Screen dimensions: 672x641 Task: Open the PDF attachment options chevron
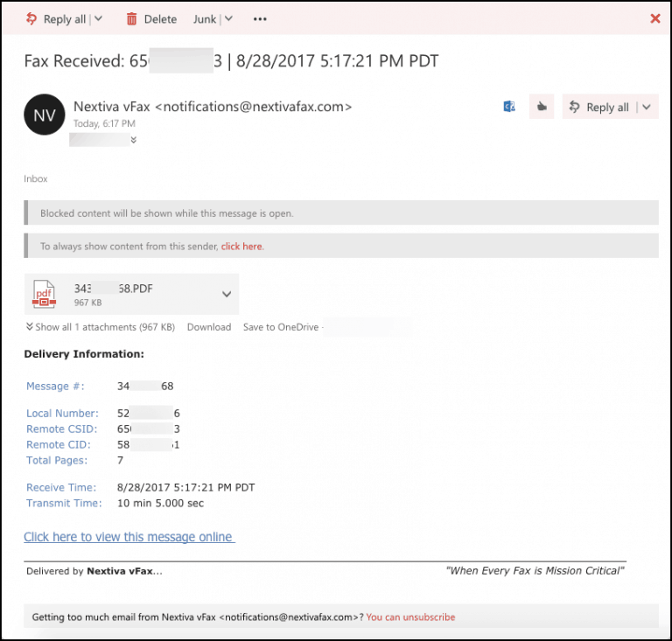[227, 294]
